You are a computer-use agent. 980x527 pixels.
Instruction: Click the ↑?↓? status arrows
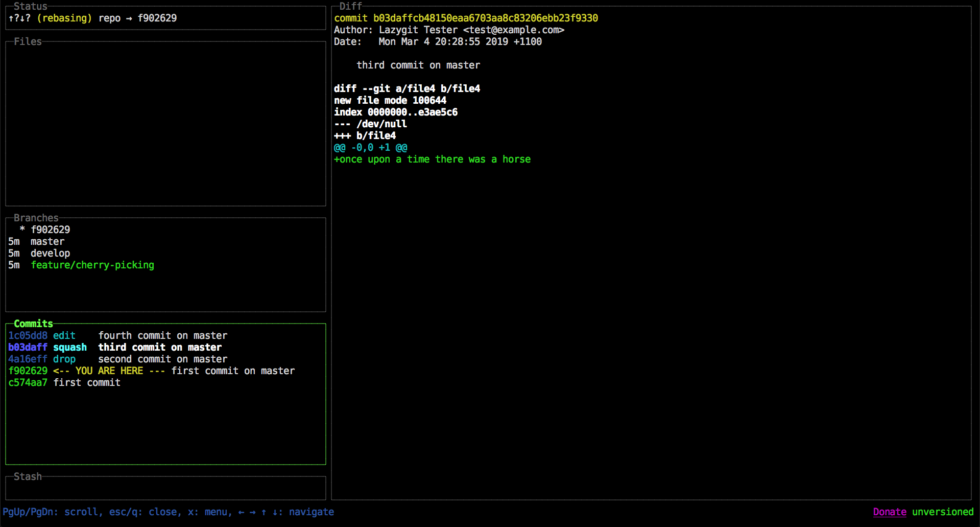[x=19, y=18]
